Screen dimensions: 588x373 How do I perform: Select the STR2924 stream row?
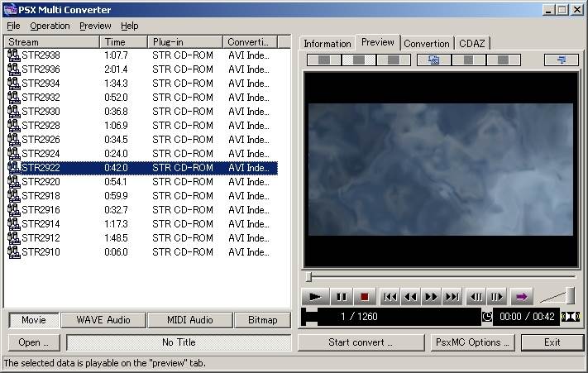click(142, 154)
